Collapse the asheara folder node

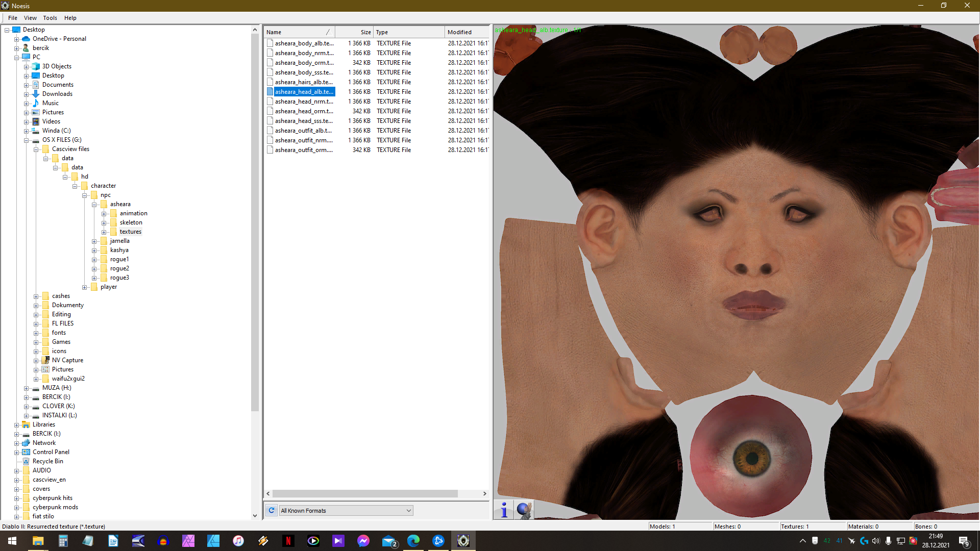94,205
